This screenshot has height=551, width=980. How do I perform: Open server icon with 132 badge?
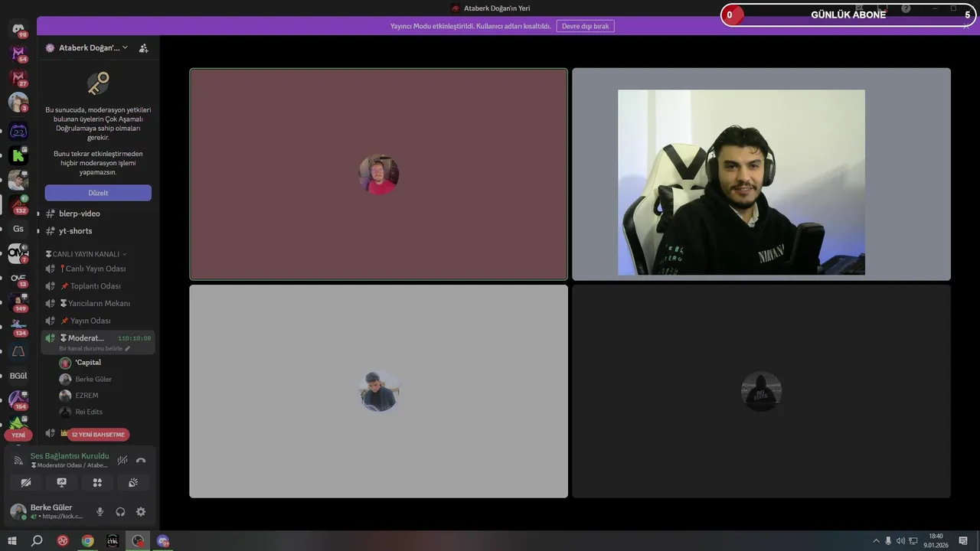point(18,204)
